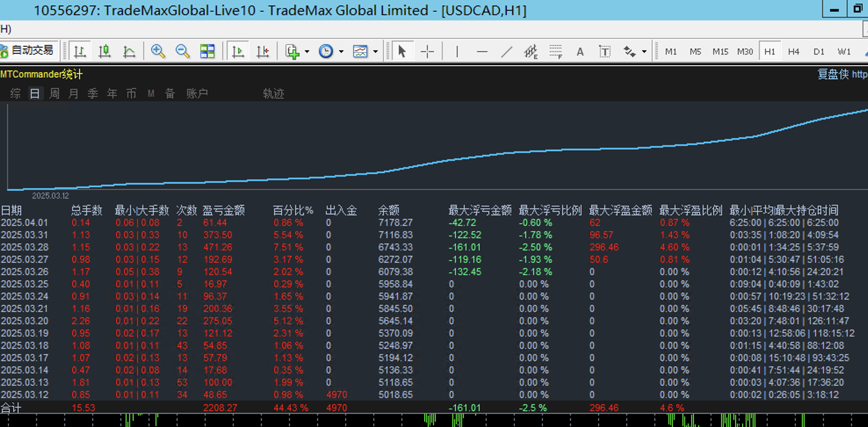This screenshot has width=868, height=427.
Task: Open the 复盘侠 http link
Action: pyautogui.click(x=843, y=74)
